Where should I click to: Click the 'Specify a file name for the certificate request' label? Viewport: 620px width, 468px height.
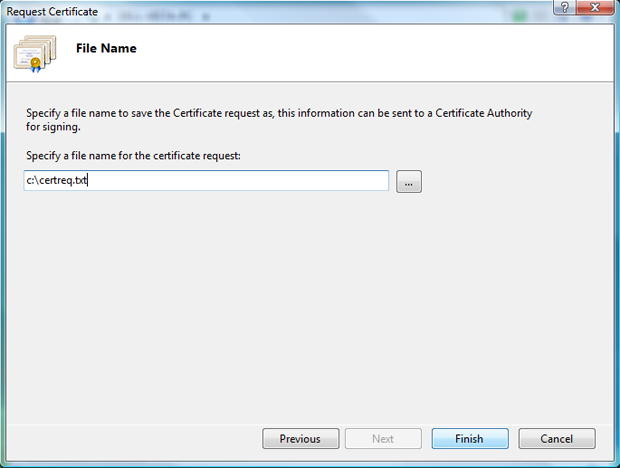[133, 156]
